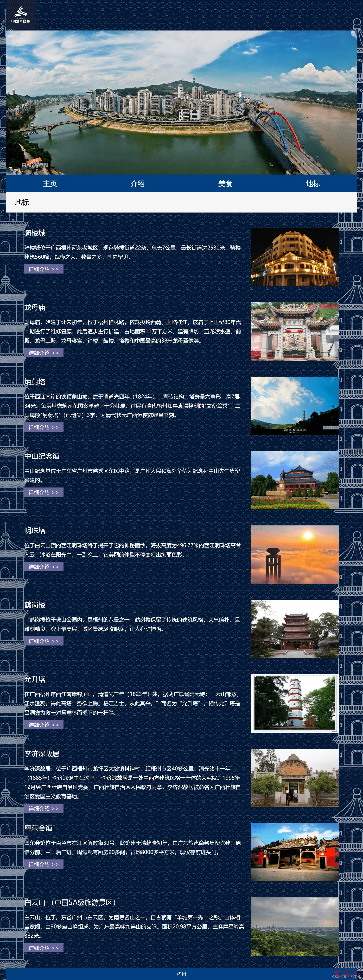
Task: Select the 粤东会馆 heading
Action: coord(38,828)
